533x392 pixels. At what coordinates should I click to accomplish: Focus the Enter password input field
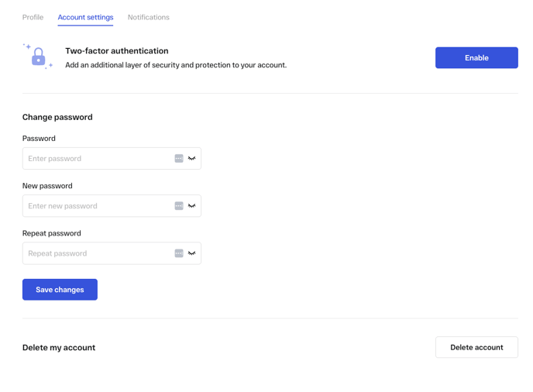pos(97,159)
